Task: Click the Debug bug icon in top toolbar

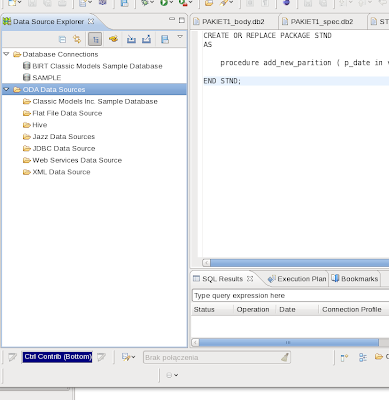Action: click(x=145, y=3)
